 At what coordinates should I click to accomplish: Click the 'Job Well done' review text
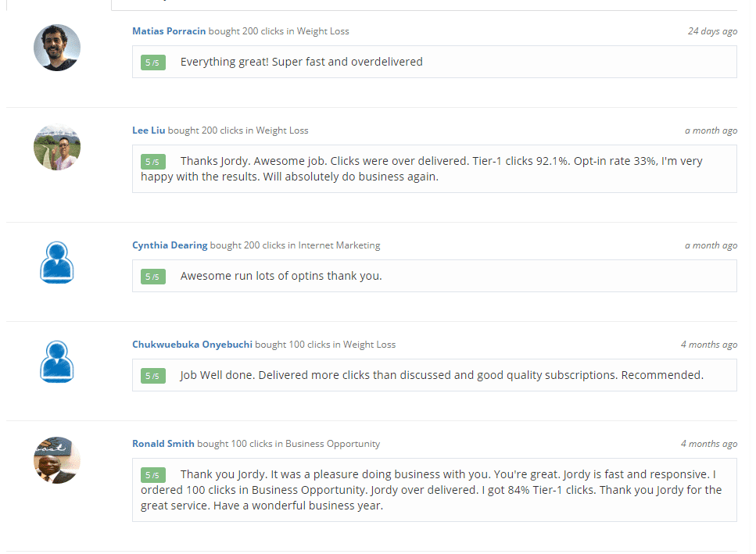pos(442,375)
